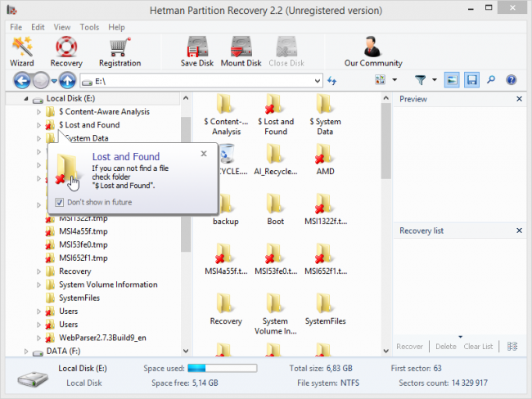Open navigation history dropdown arrow
The image size is (532, 399).
pos(54,81)
